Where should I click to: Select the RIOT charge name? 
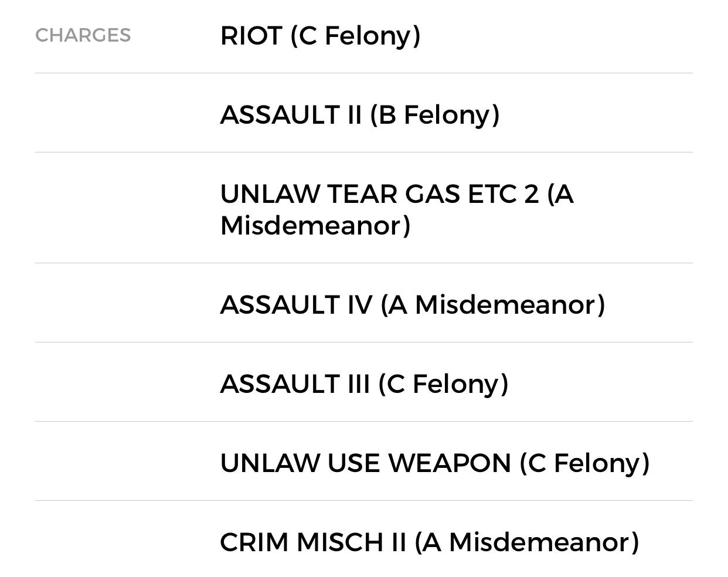tap(251, 36)
